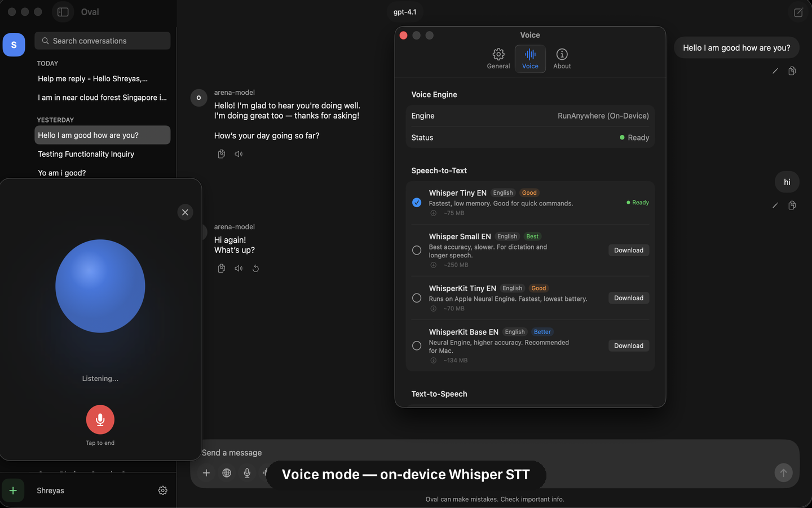Switch to the About settings tab

tap(562, 59)
